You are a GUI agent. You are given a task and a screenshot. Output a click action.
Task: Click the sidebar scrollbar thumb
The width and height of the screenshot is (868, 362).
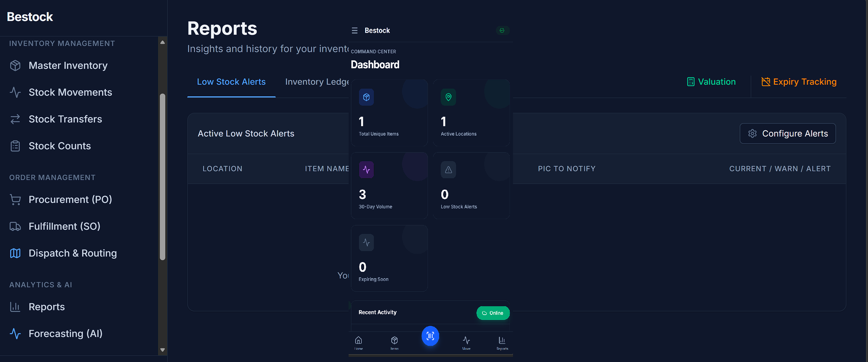coord(163,177)
